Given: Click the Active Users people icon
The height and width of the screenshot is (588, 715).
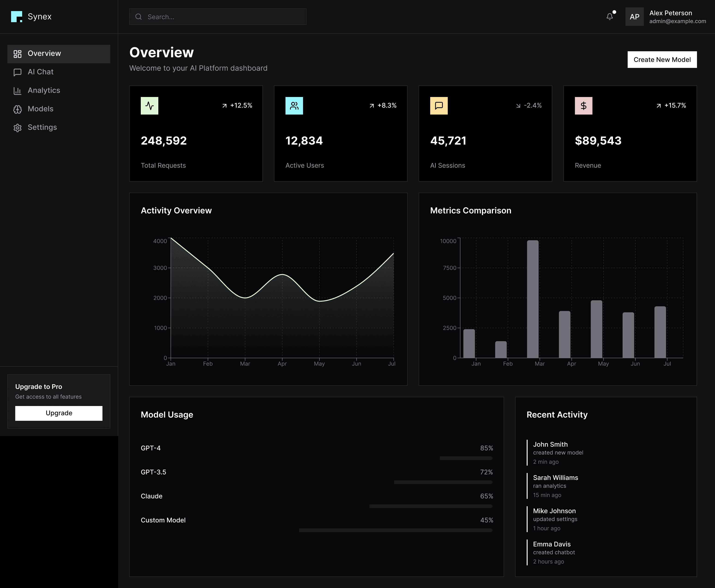Looking at the screenshot, I should (x=294, y=106).
